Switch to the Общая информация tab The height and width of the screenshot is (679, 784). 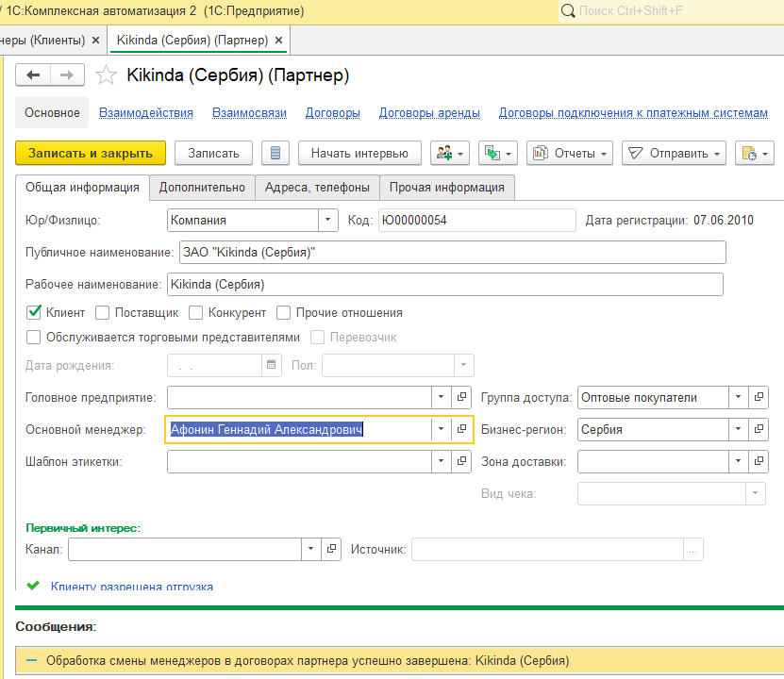coord(82,188)
